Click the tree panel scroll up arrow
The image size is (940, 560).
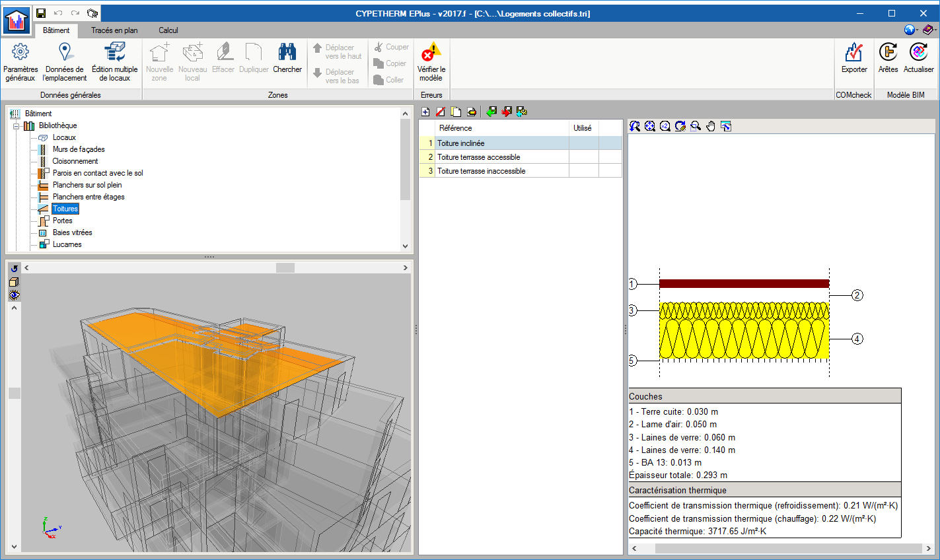405,114
